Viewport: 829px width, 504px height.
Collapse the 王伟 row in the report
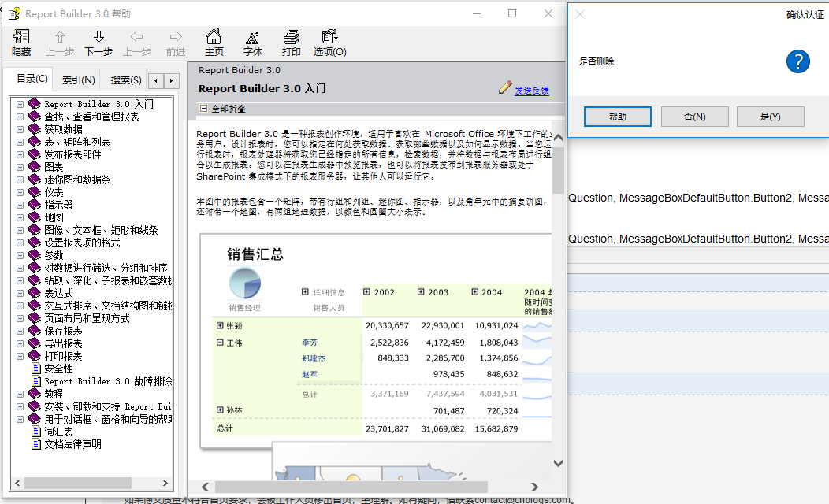[x=220, y=343]
